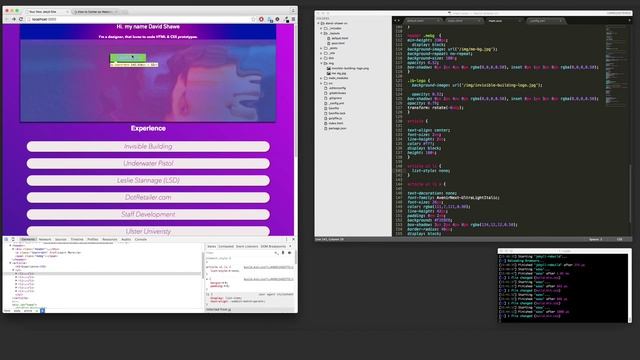
Task: Click the Chrome page vertical scrollbar
Action: tap(296, 90)
